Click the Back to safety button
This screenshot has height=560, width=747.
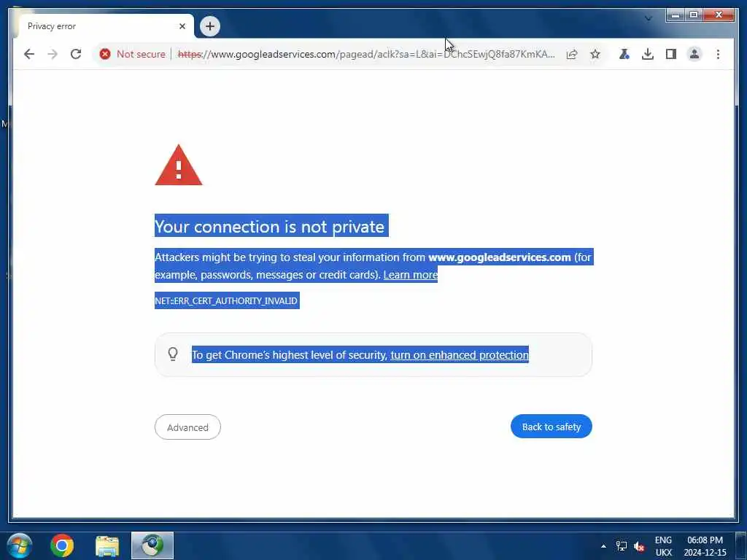coord(551,427)
